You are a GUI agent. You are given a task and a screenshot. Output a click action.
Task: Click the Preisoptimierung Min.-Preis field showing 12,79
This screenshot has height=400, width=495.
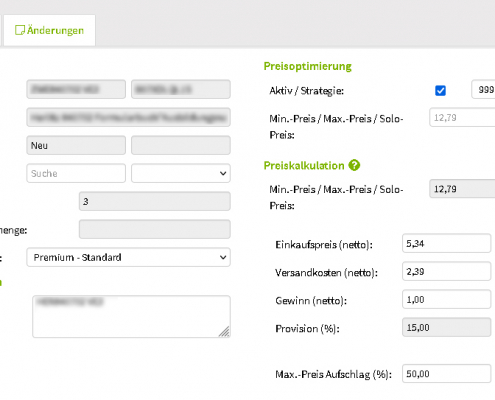pos(462,117)
